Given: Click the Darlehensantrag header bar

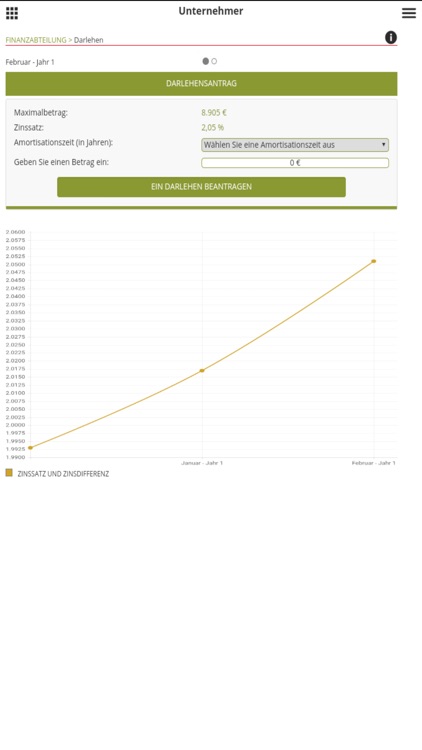Looking at the screenshot, I should click(x=201, y=84).
